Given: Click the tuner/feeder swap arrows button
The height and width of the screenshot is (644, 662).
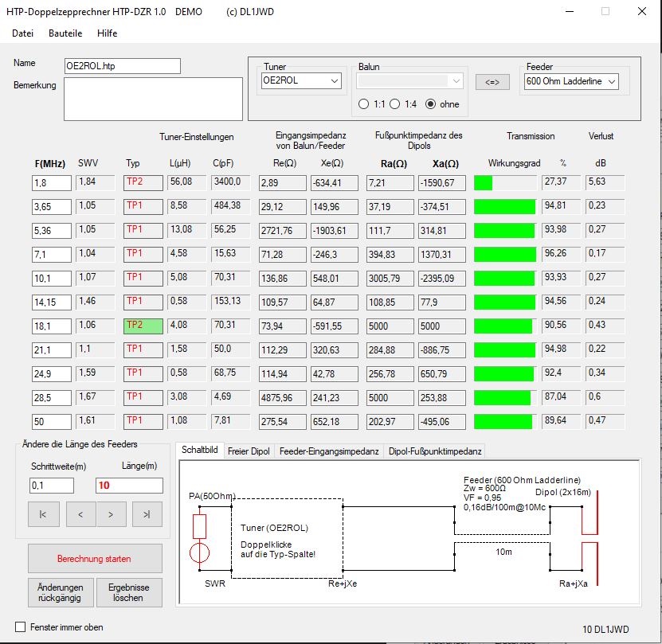Looking at the screenshot, I should click(x=492, y=81).
